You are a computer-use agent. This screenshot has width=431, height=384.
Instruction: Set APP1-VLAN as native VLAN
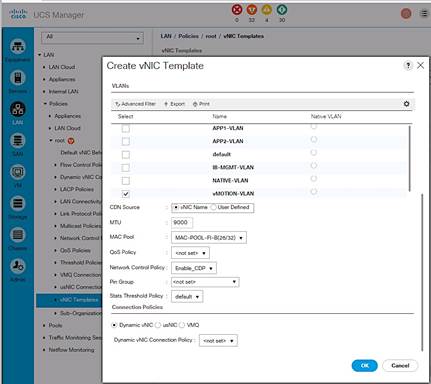pyautogui.click(x=314, y=126)
